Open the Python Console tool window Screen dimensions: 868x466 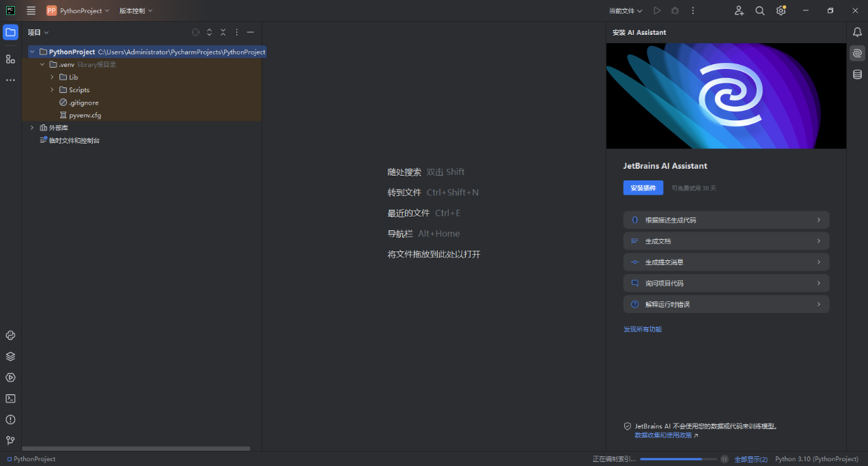point(10,335)
